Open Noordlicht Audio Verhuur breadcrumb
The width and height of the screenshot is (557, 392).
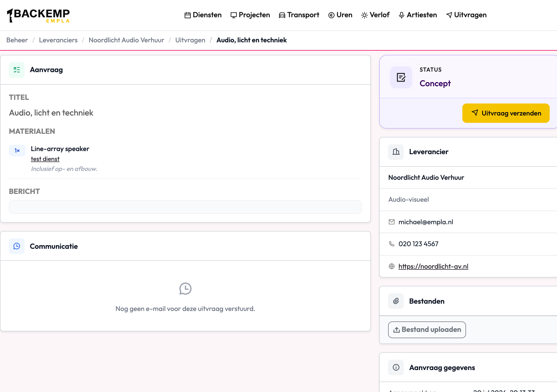point(126,40)
